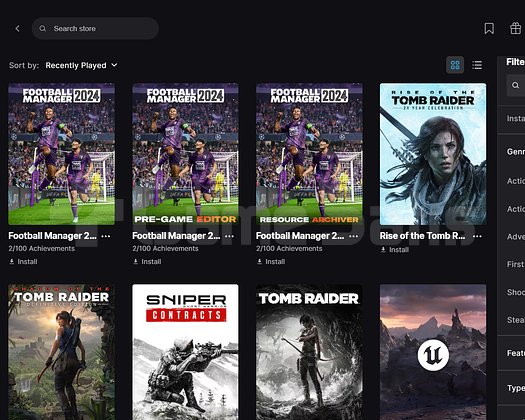Open the Unreal Engine logo tile
The height and width of the screenshot is (420, 525).
(x=433, y=352)
